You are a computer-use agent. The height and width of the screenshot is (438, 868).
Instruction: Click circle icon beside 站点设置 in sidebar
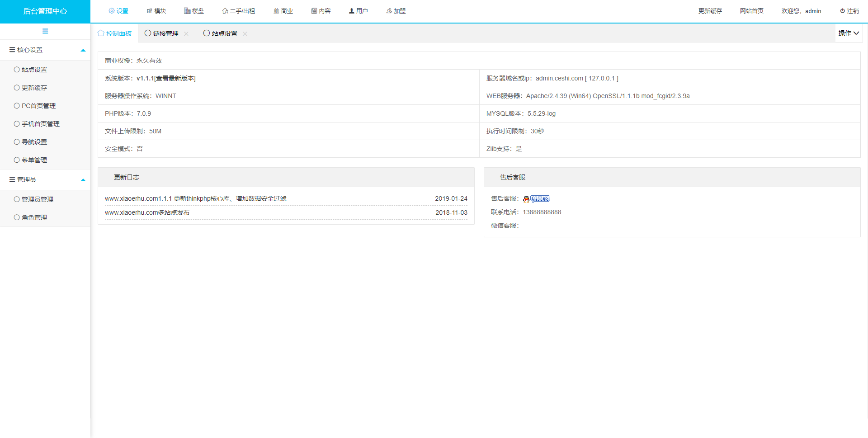(x=17, y=70)
